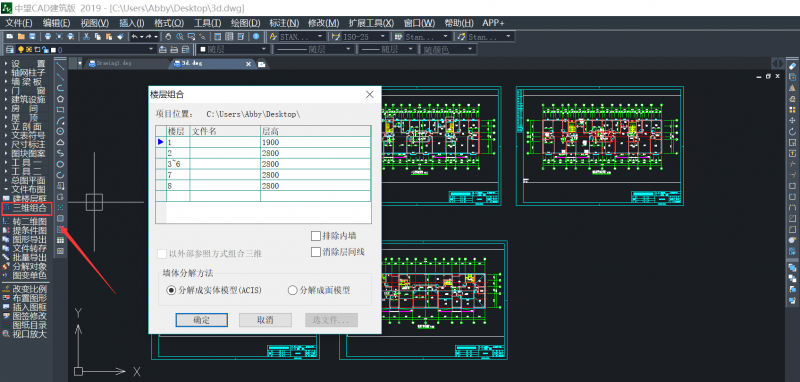The width and height of the screenshot is (800, 382).
Task: Select the line draw tool
Action: point(60,66)
